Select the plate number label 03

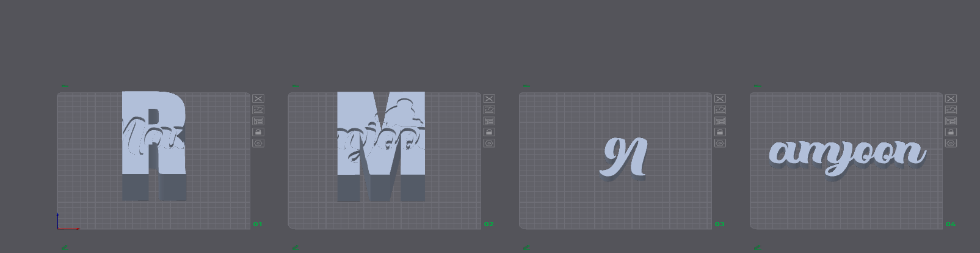pos(719,224)
